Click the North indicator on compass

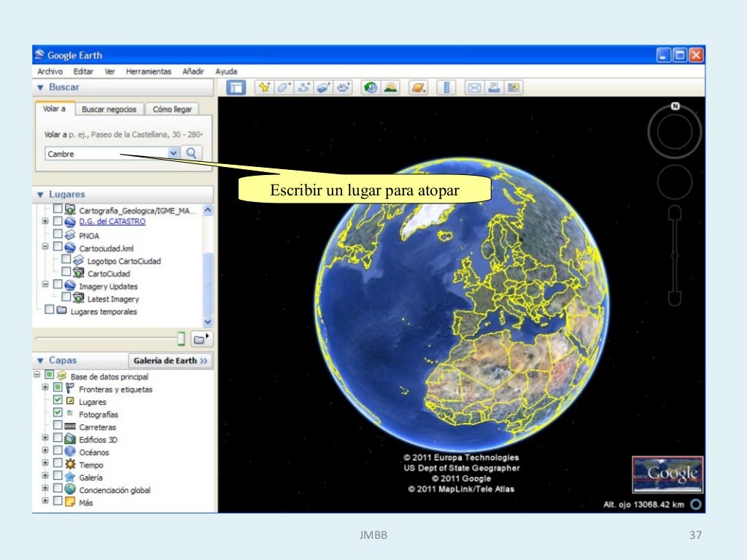[675, 106]
